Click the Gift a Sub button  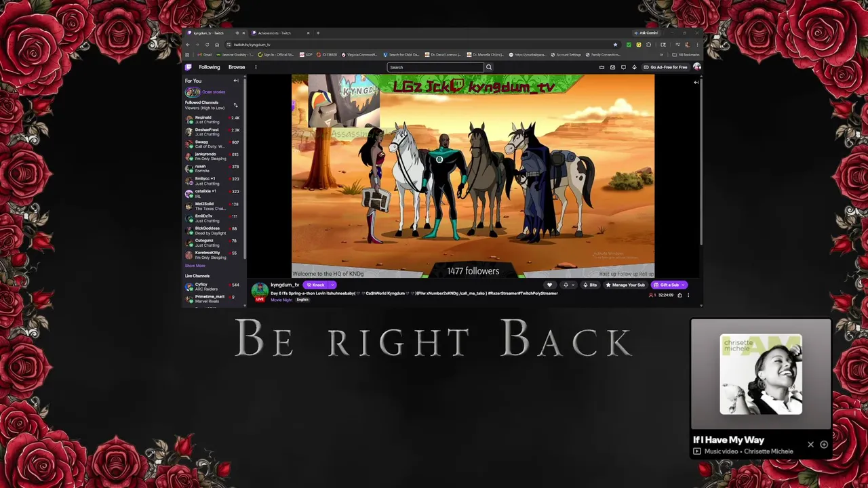(669, 285)
